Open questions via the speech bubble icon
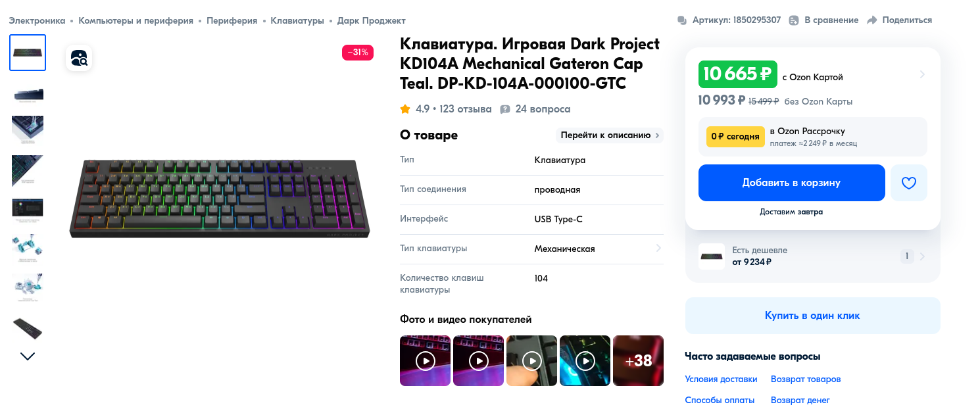The image size is (980, 413). point(505,109)
